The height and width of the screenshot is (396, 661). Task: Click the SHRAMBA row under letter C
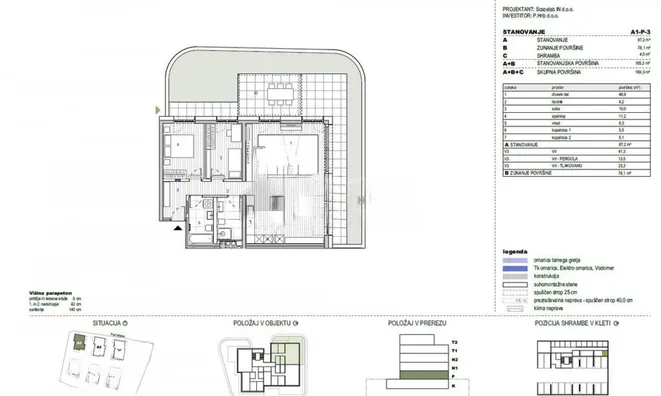[576, 56]
